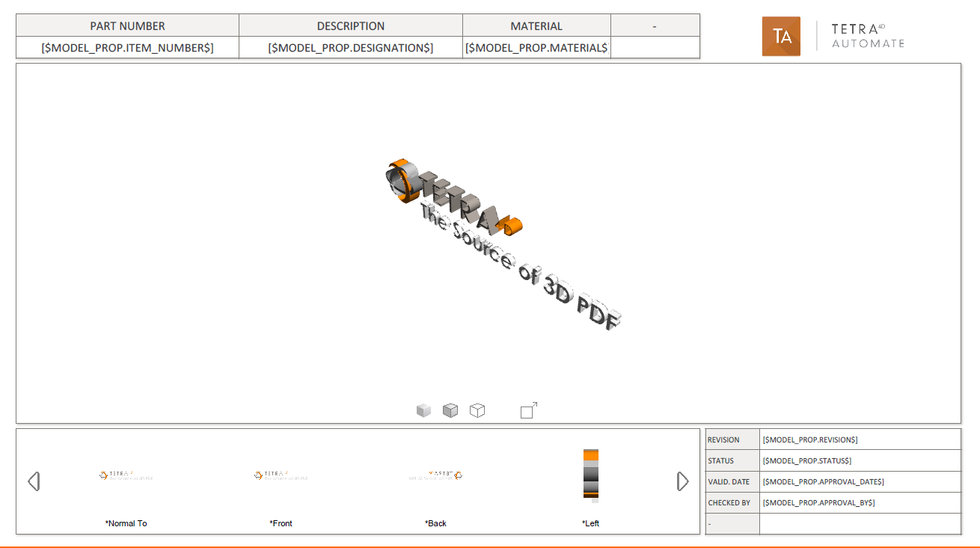Click the ITEM_NUMBER property field
This screenshot has width=980, height=548.
128,48
